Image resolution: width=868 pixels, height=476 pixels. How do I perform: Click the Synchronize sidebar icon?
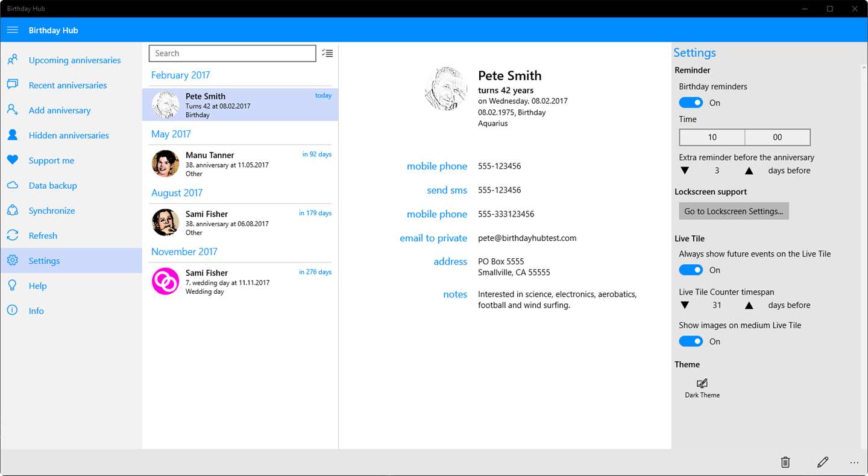pyautogui.click(x=12, y=211)
